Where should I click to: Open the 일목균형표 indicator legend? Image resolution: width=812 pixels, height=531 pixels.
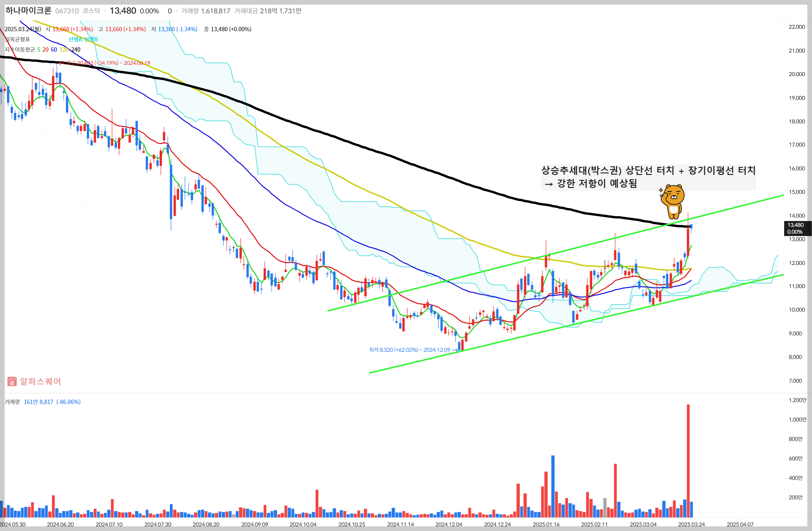[17, 39]
